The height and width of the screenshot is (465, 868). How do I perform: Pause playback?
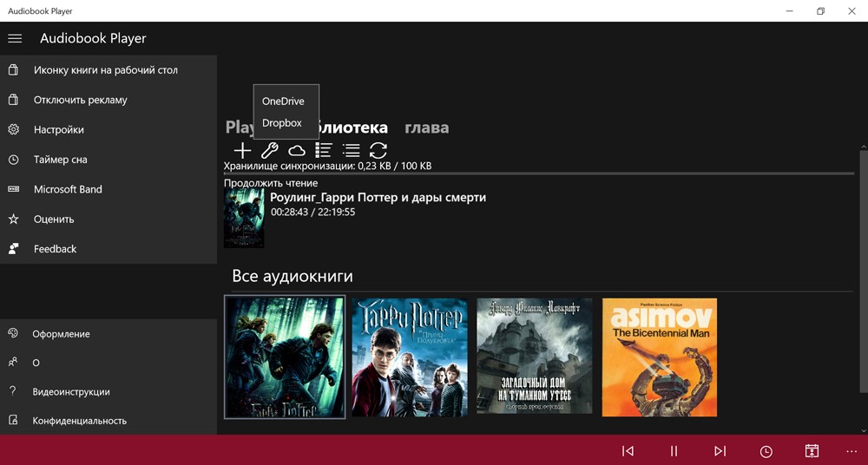point(674,450)
